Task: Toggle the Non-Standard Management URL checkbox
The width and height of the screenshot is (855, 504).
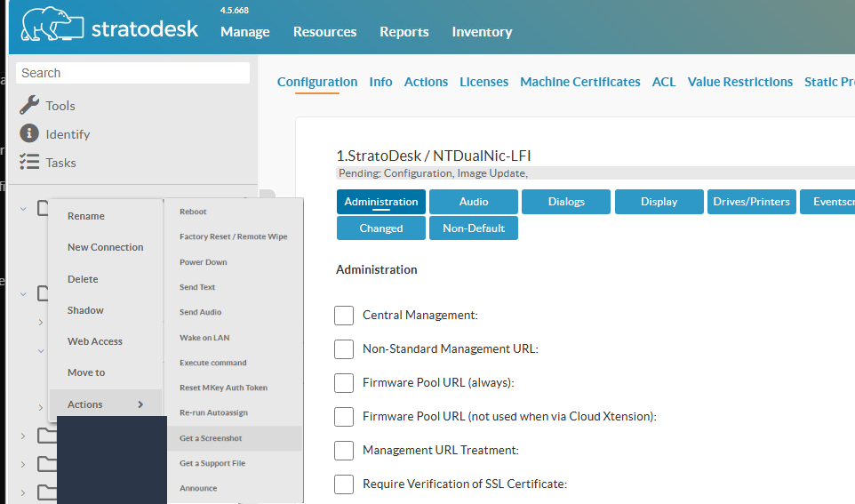Action: pos(344,349)
